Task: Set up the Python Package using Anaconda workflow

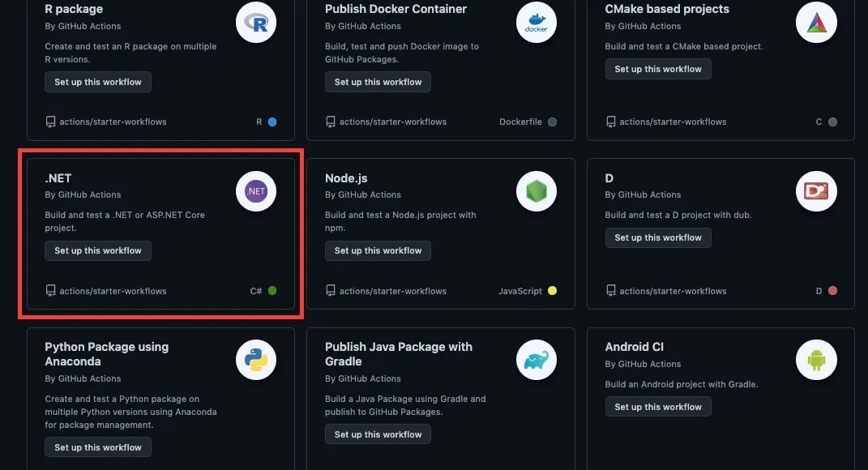Action: [x=98, y=447]
